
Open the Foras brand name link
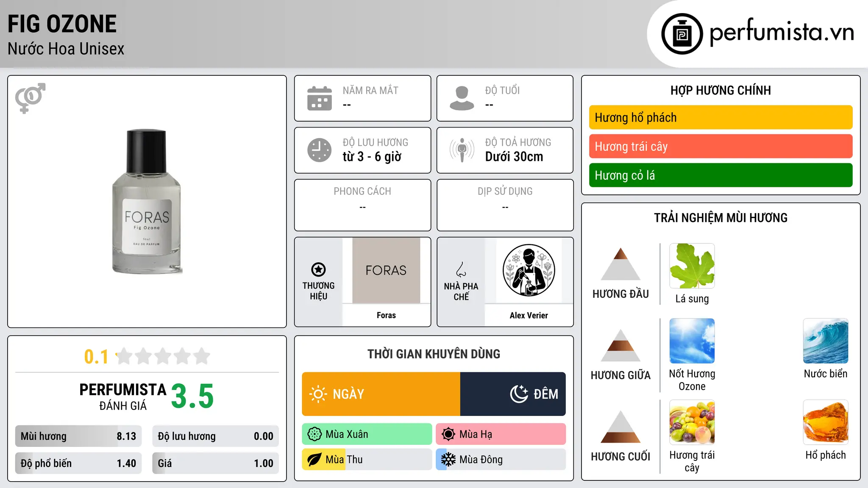[386, 315]
